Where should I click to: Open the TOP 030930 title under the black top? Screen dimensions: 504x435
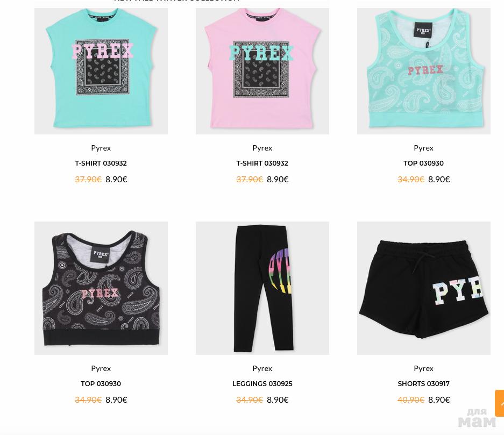click(x=101, y=383)
